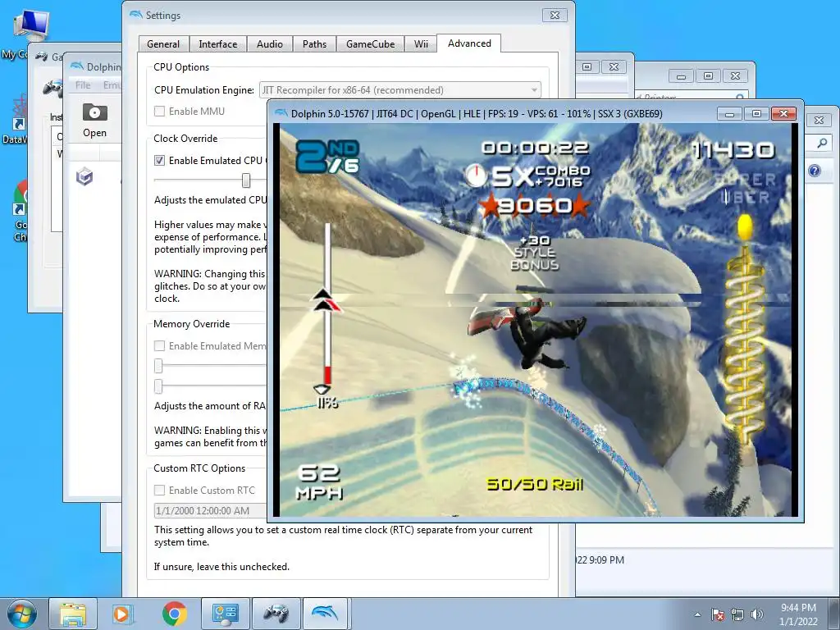Open the Paths tab
This screenshot has width=840, height=630.
(x=314, y=44)
